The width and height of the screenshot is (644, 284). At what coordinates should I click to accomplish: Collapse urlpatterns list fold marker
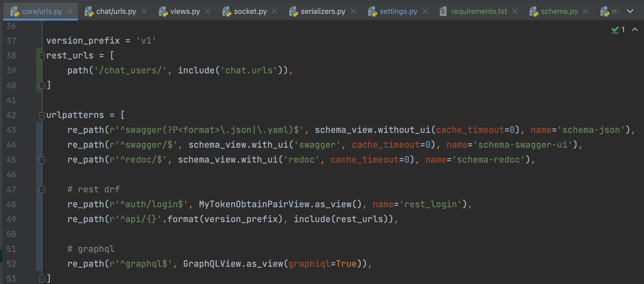click(42, 115)
